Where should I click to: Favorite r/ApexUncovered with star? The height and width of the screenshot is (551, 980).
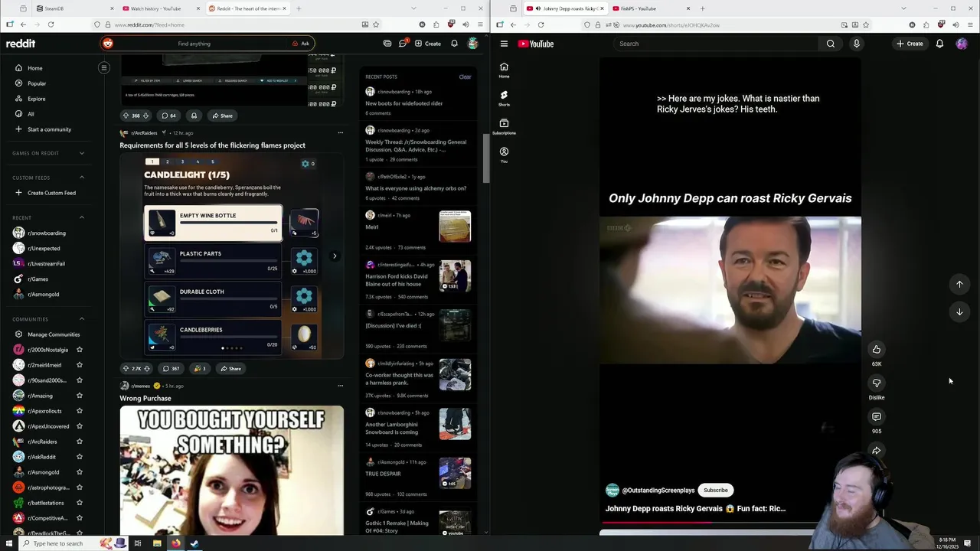click(x=80, y=426)
